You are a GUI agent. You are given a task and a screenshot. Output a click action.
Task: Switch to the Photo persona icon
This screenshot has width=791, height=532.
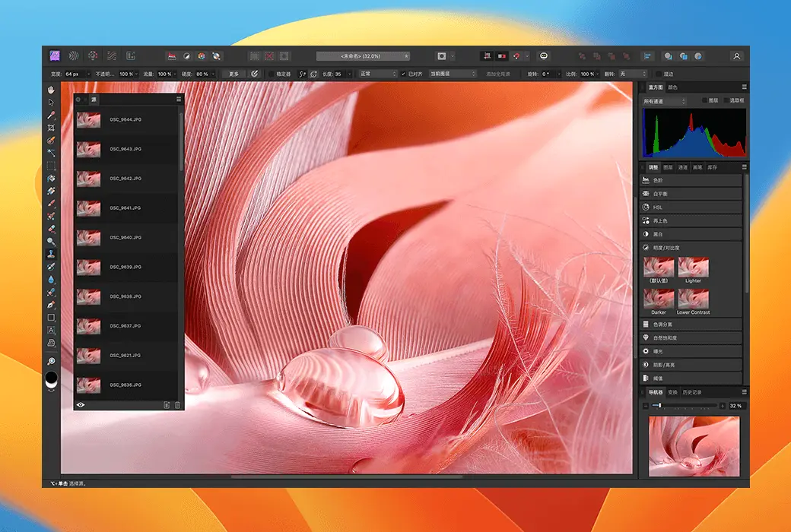point(55,55)
